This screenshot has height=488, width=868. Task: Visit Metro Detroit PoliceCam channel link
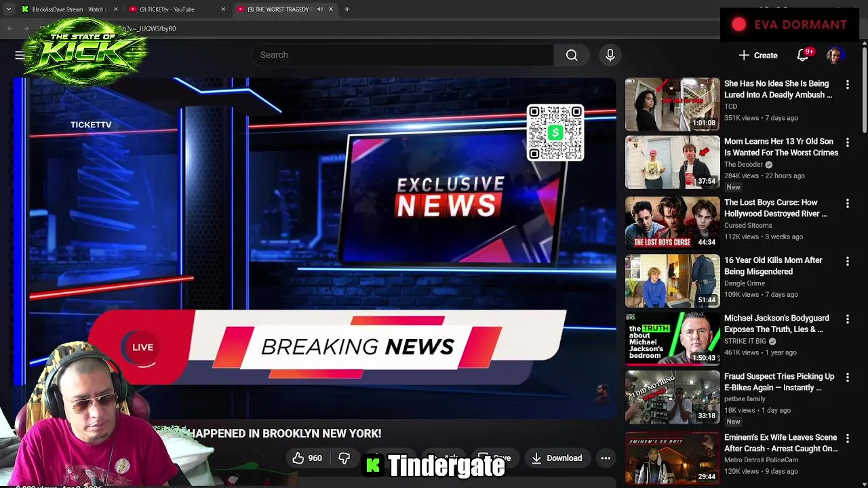[761, 460]
